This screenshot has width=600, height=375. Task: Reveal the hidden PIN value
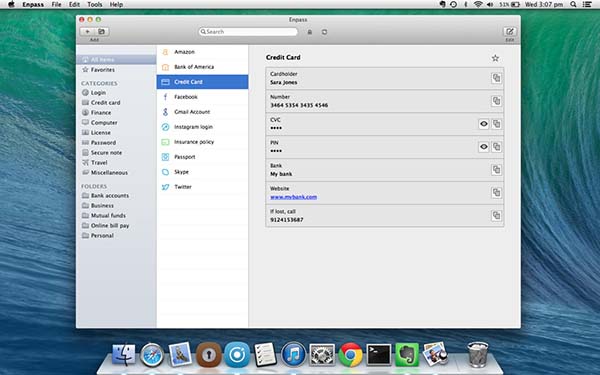[484, 147]
